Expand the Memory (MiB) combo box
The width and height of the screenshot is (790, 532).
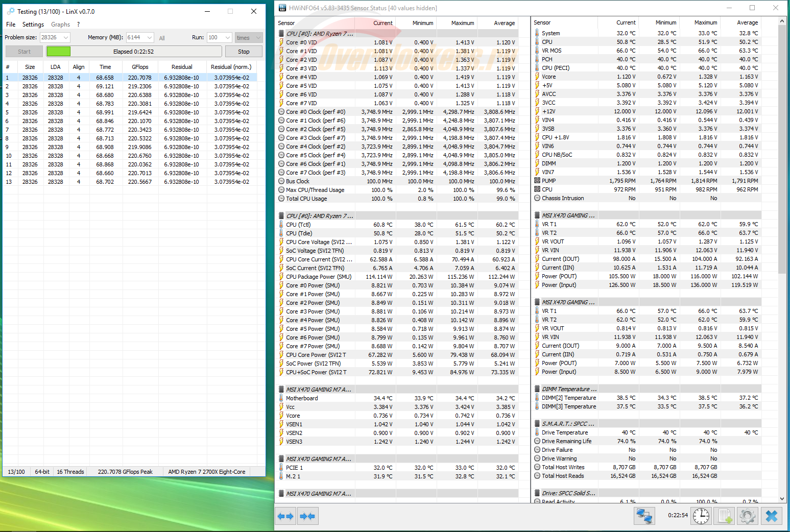[150, 38]
